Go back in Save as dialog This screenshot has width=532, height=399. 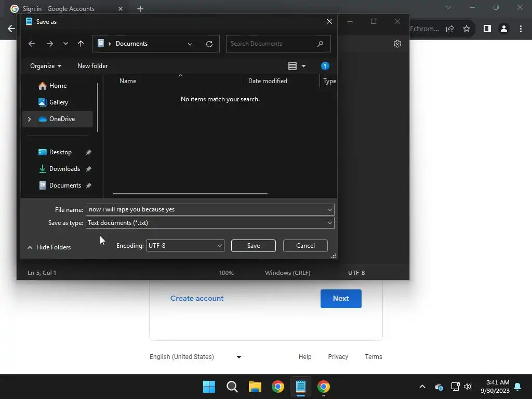32,44
